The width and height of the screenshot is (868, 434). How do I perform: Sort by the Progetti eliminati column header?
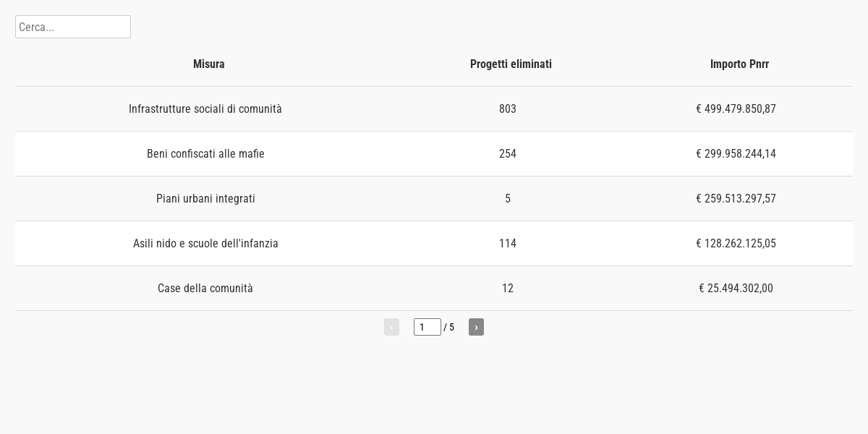coord(511,64)
